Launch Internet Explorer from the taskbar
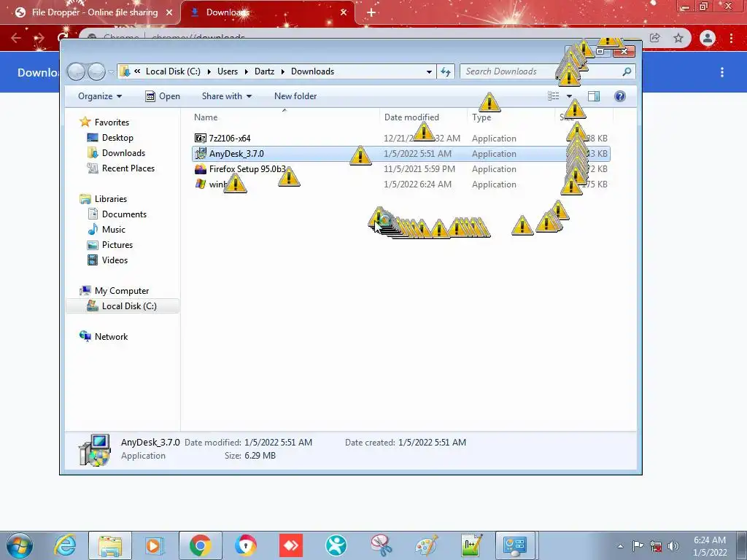Image resolution: width=747 pixels, height=560 pixels. [65, 545]
